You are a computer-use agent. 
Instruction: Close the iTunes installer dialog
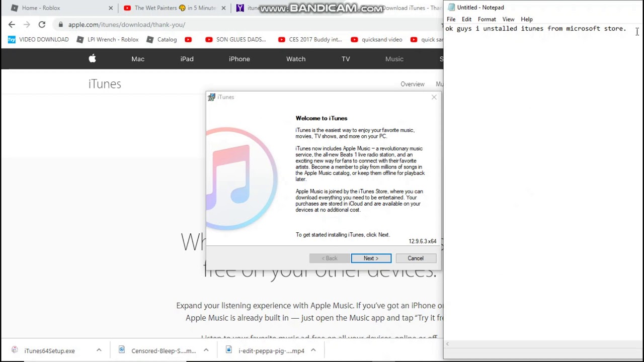click(434, 97)
